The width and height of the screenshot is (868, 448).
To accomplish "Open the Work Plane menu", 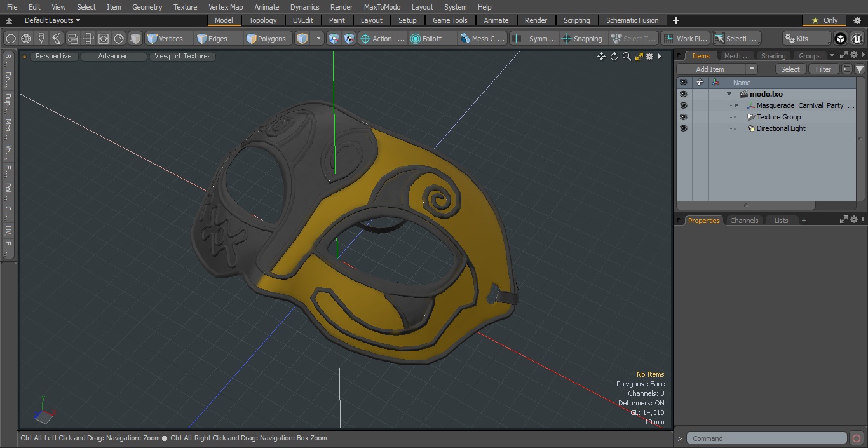I will [685, 39].
